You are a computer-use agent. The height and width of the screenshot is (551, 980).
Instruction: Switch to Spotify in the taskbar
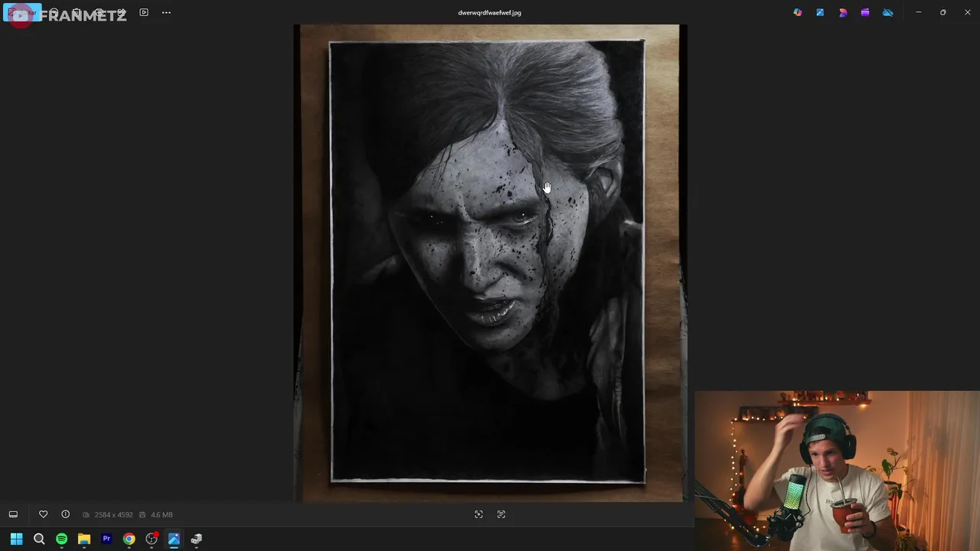tap(61, 539)
